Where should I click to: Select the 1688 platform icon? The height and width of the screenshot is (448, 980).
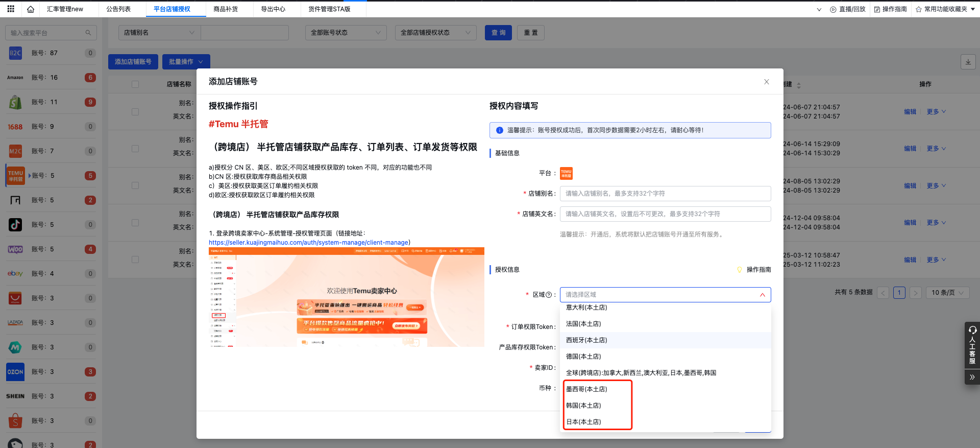[x=15, y=127]
